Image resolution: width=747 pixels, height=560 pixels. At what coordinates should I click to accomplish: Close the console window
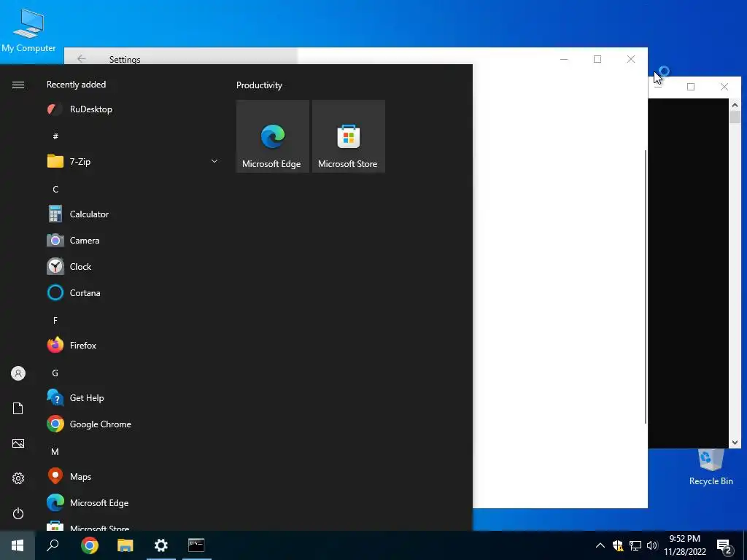click(724, 87)
